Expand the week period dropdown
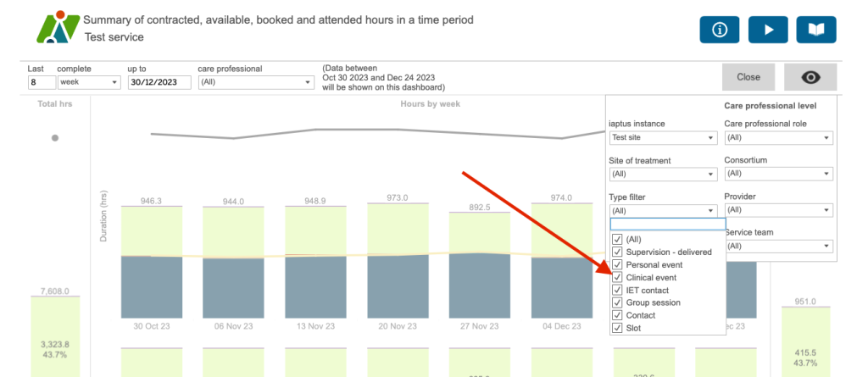 point(89,82)
